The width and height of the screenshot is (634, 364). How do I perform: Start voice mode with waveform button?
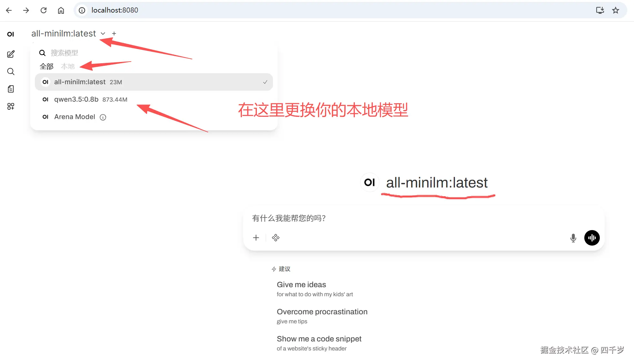592,238
